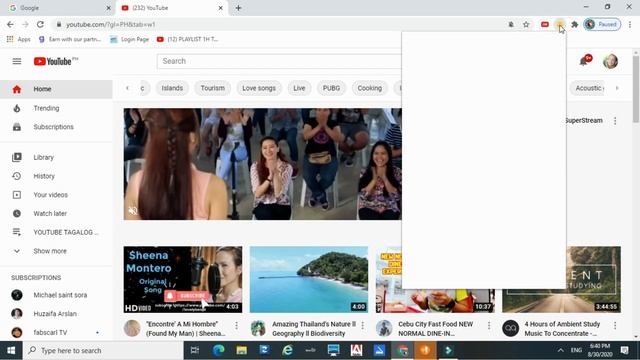Image resolution: width=640 pixels, height=360 pixels.
Task: Select the Love songs filter chip
Action: (x=259, y=88)
